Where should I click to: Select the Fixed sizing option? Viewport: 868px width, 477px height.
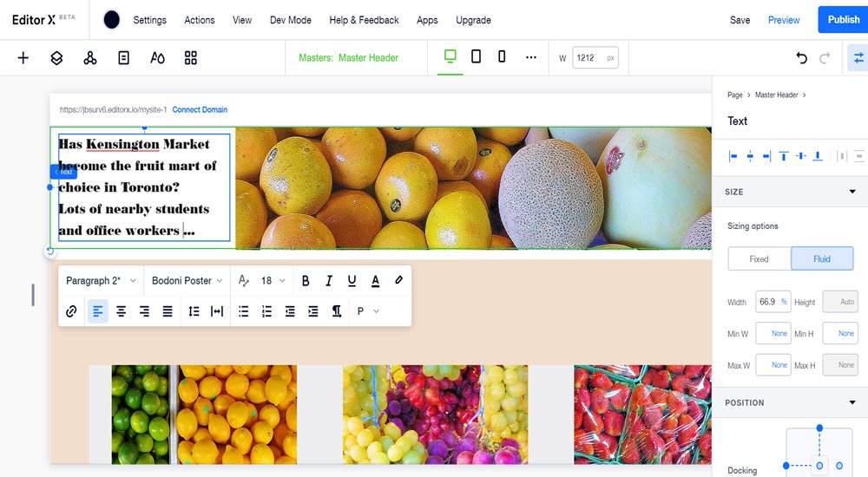tap(759, 258)
